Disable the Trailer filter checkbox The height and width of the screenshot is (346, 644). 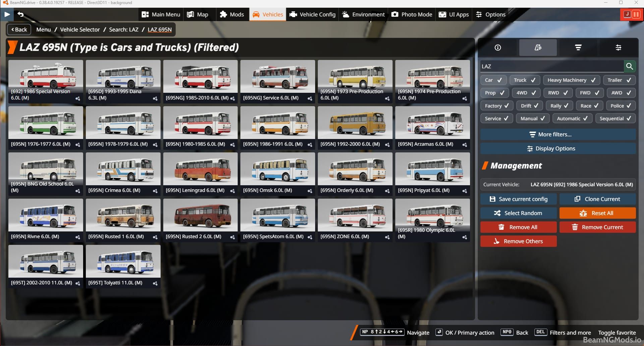click(619, 80)
